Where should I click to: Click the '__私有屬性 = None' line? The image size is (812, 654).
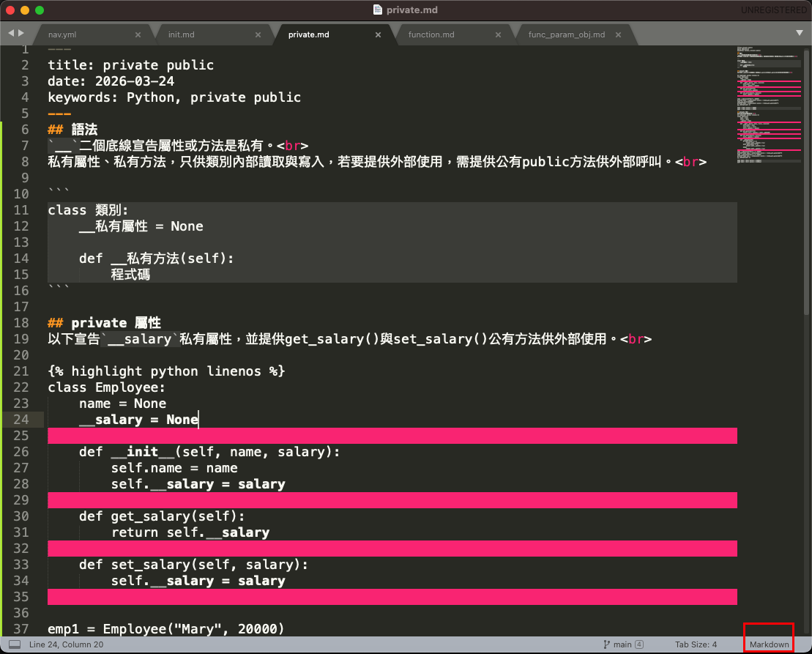pos(141,226)
